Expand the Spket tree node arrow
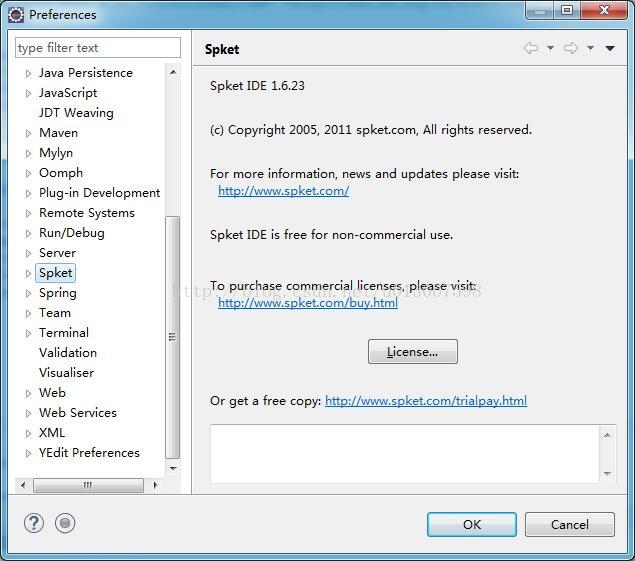 28,273
